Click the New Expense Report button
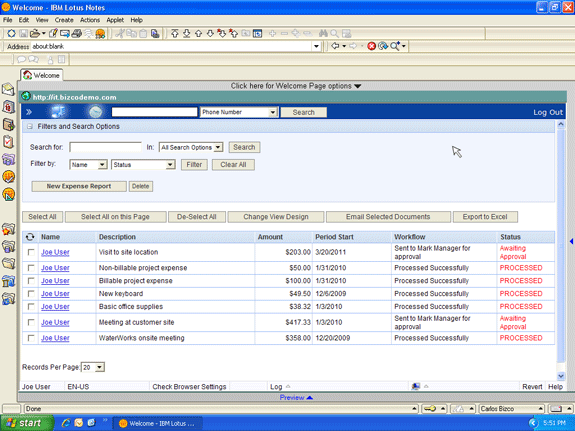The width and height of the screenshot is (575, 431). coord(79,186)
